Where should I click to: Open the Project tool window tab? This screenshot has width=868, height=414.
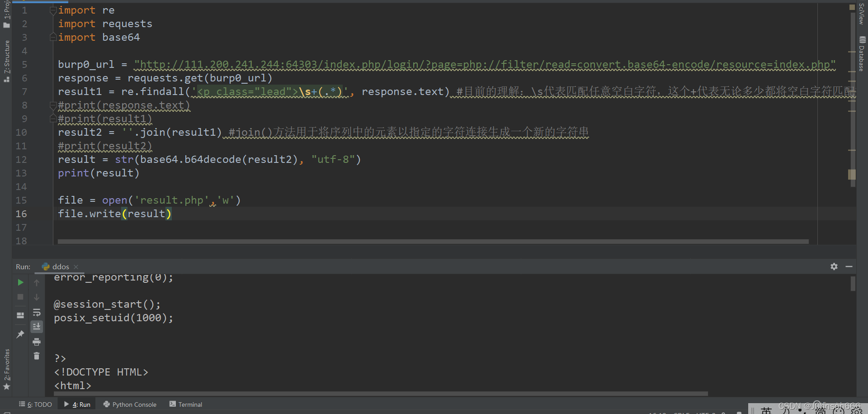point(6,14)
